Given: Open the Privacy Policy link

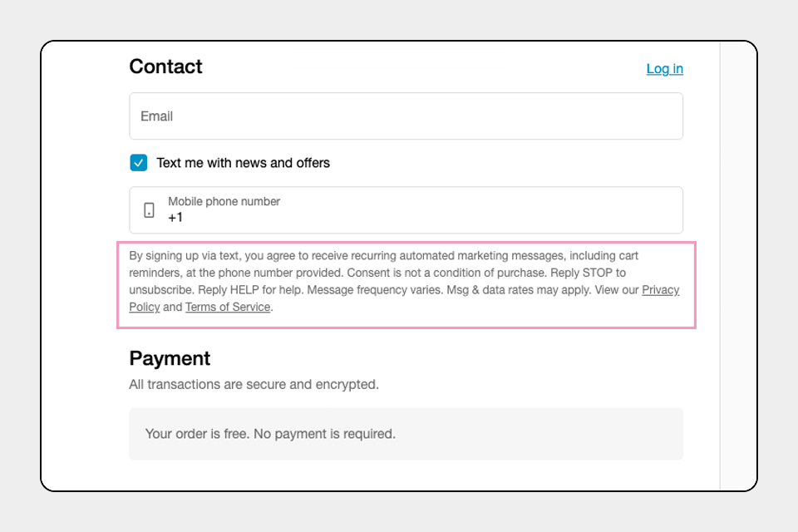Looking at the screenshot, I should point(660,289).
